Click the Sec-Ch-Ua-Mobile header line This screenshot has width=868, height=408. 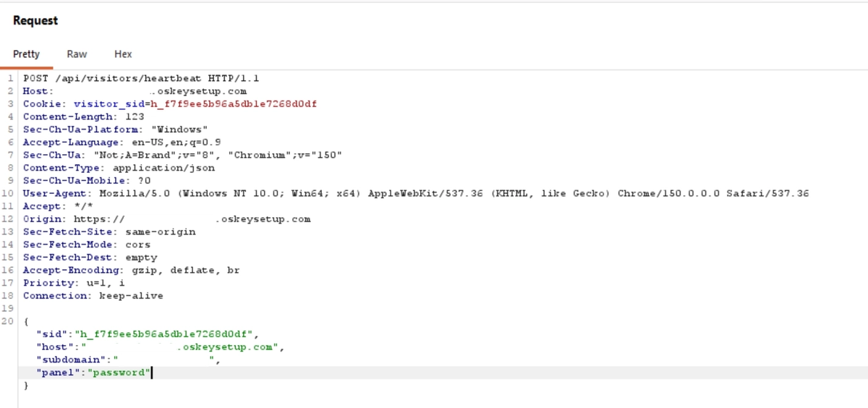[87, 181]
